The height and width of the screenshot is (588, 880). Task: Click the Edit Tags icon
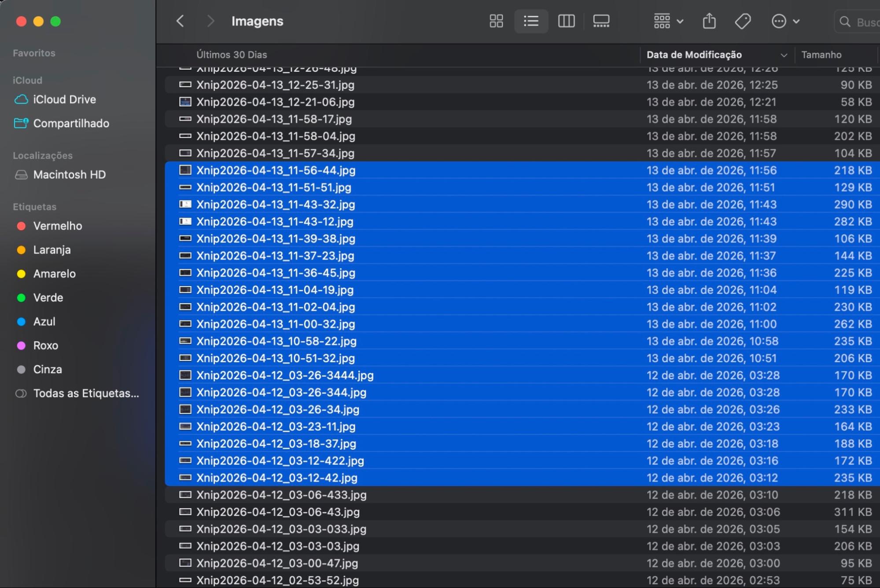pyautogui.click(x=743, y=21)
